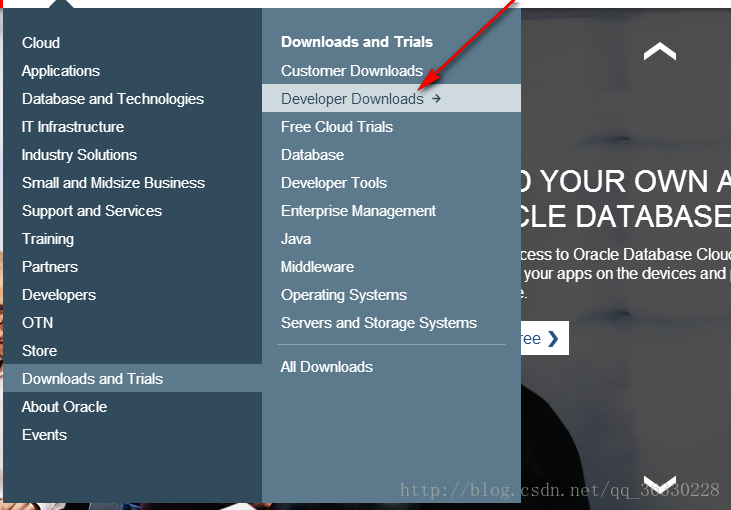Image resolution: width=731 pixels, height=510 pixels.
Task: Select Store in the menu
Action: coord(40,351)
